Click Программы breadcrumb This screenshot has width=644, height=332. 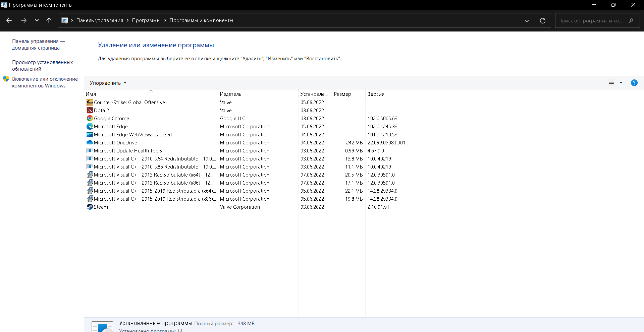146,20
